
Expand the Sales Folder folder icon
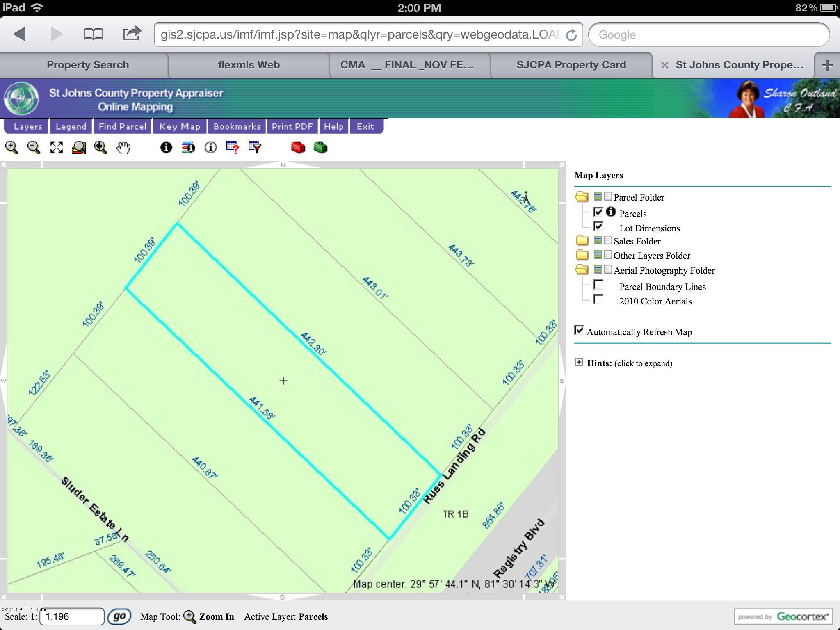[582, 241]
